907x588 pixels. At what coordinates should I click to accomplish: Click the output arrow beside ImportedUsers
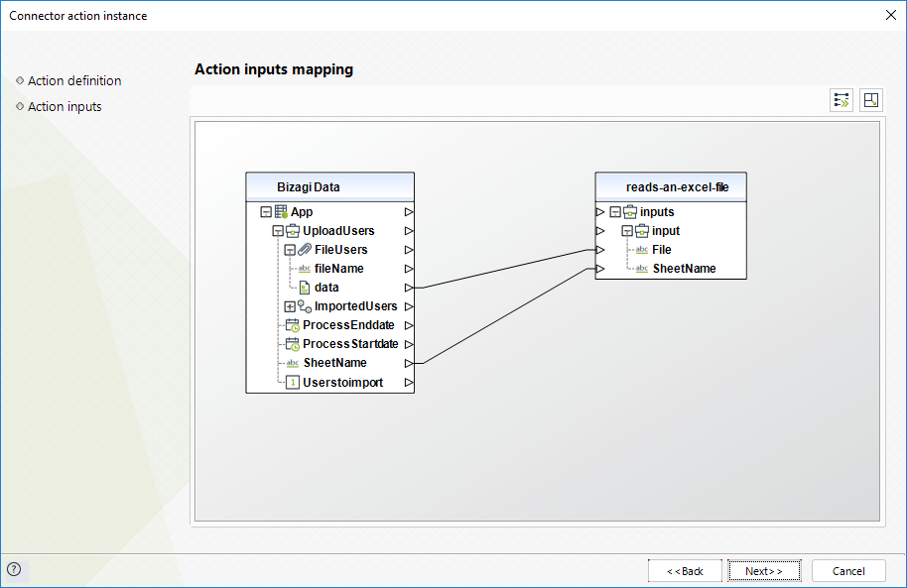pos(409,306)
